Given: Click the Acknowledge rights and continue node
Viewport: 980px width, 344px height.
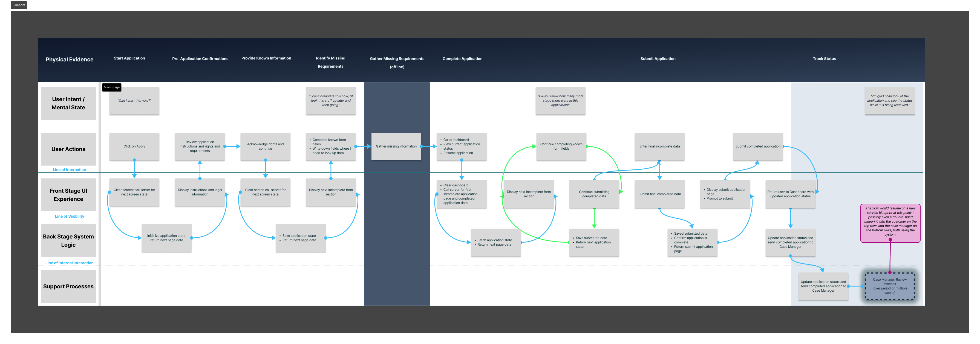Looking at the screenshot, I should point(265,146).
